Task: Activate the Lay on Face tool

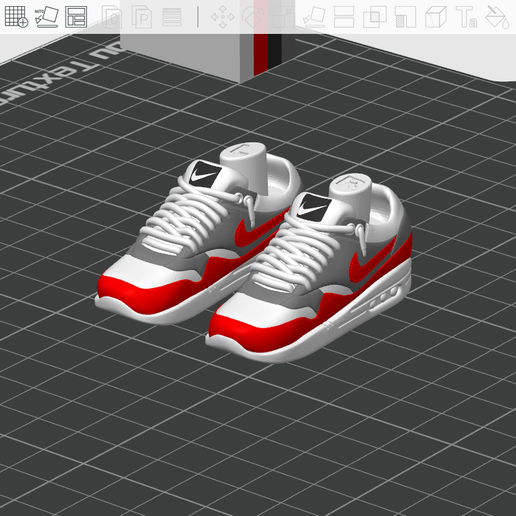Action: 314,16
